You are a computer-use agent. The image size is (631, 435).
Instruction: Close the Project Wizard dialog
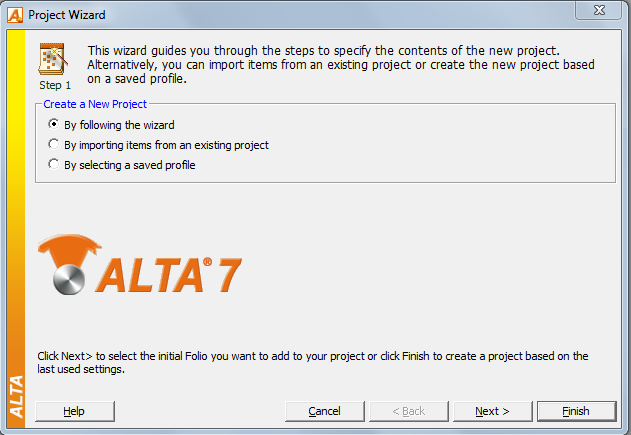coord(600,10)
